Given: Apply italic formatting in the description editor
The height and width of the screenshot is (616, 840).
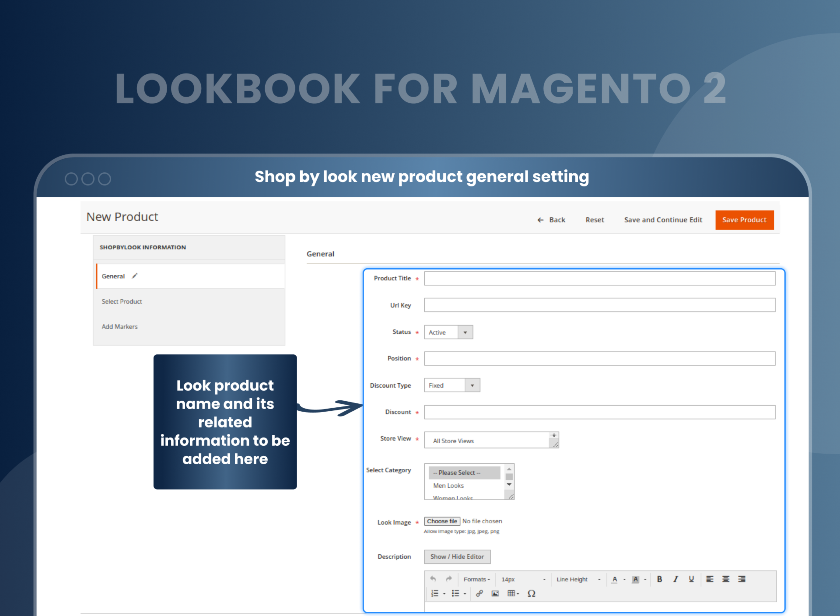Looking at the screenshot, I should (x=675, y=579).
